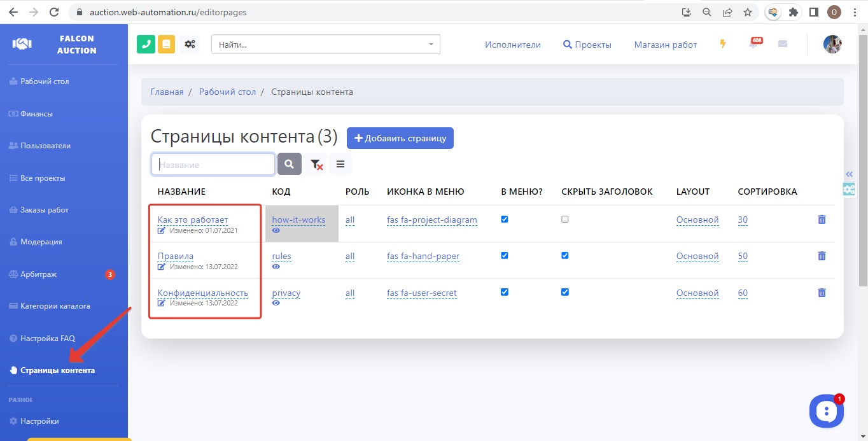
Task: Delete the how-it-works page row
Action: click(x=822, y=220)
